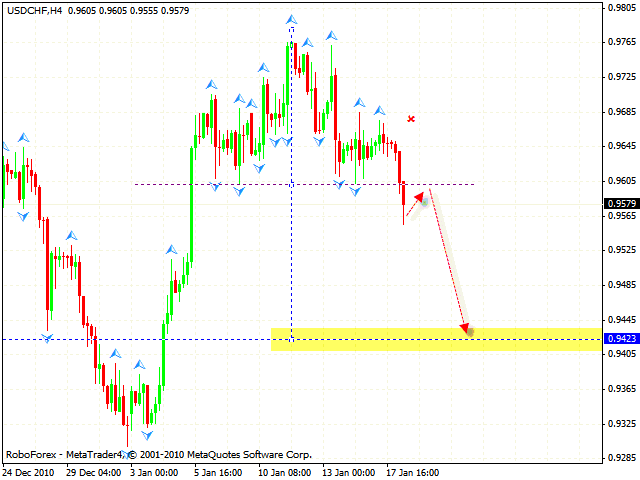
Task: Click the 17 Jan 16:00 time label
Action: coord(413,473)
